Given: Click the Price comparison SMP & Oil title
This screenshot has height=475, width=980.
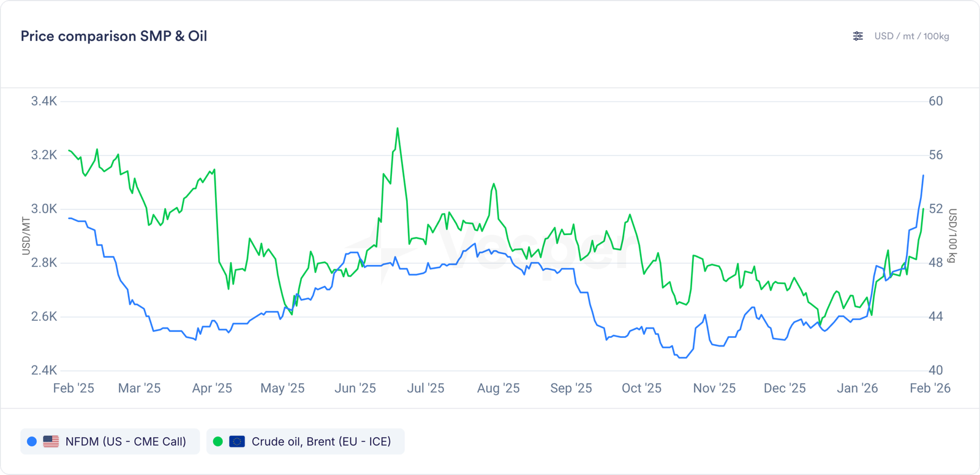Looking at the screenshot, I should coord(114,36).
